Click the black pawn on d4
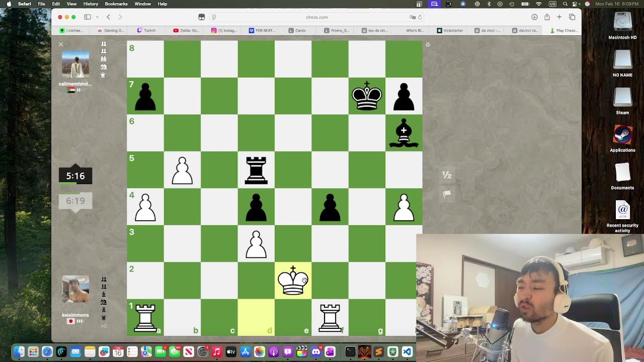 [x=256, y=207]
